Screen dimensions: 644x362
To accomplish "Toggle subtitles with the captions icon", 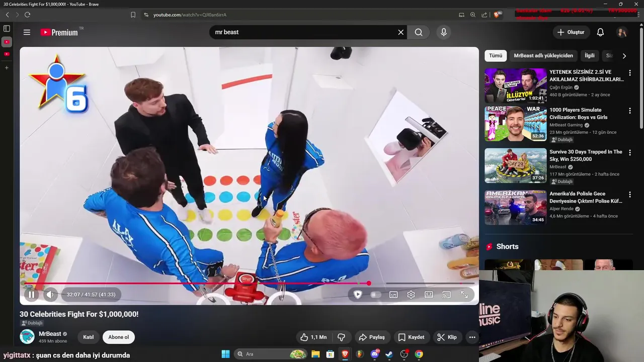I will 393,295.
